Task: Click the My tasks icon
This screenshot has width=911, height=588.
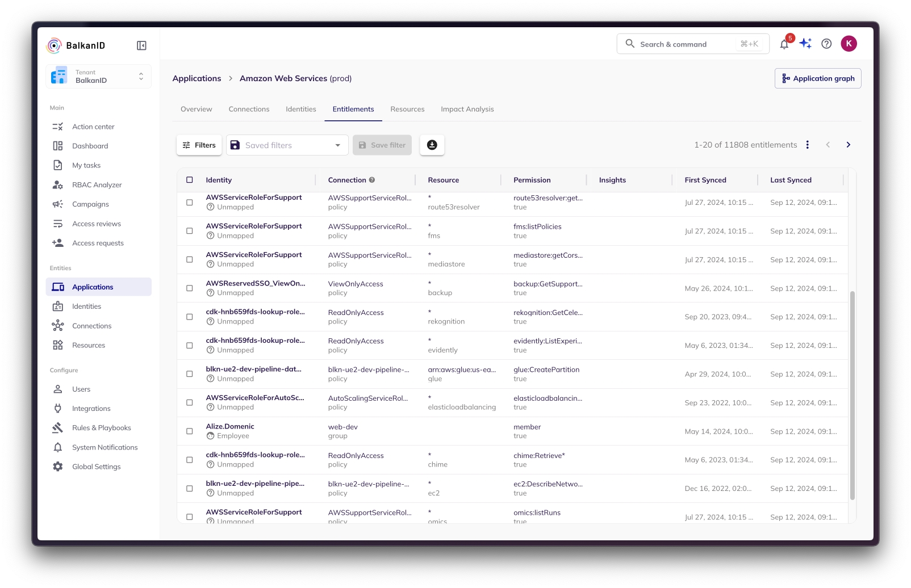Action: point(58,165)
